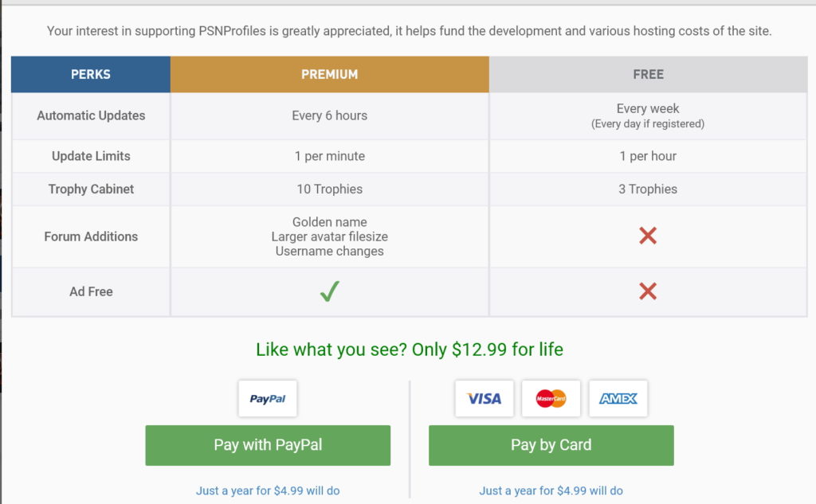Click the MasterCard logo icon
816x504 pixels.
pos(551,398)
